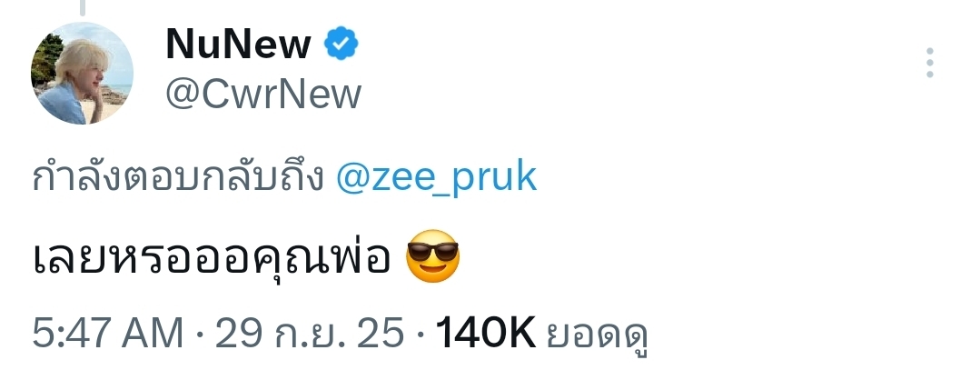The image size is (980, 370).
Task: Click the dot separator after 5:47 AM
Action: click(199, 335)
